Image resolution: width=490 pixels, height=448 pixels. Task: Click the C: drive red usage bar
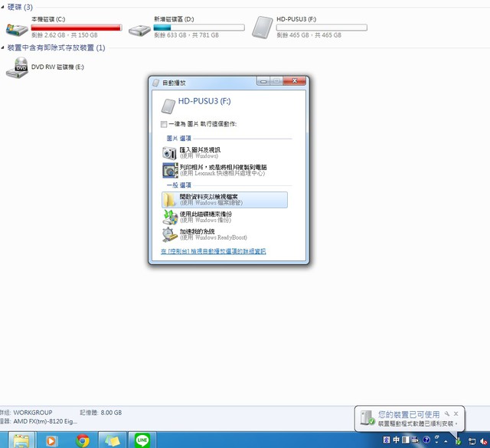[x=77, y=28]
